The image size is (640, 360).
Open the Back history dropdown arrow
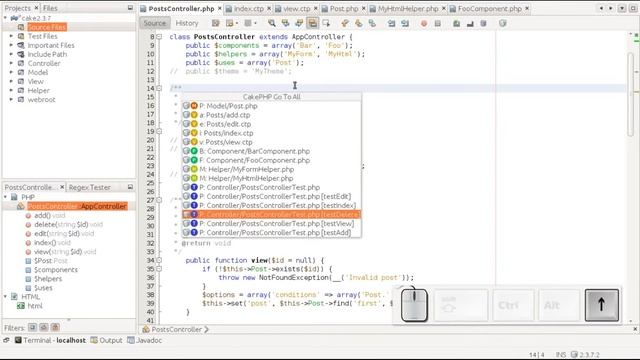point(236,23)
